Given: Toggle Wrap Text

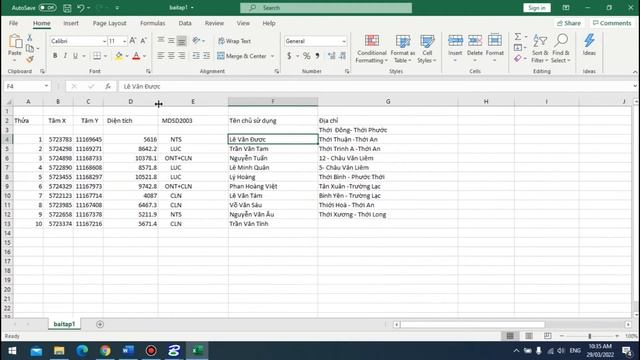Looking at the screenshot, I should click(235, 41).
